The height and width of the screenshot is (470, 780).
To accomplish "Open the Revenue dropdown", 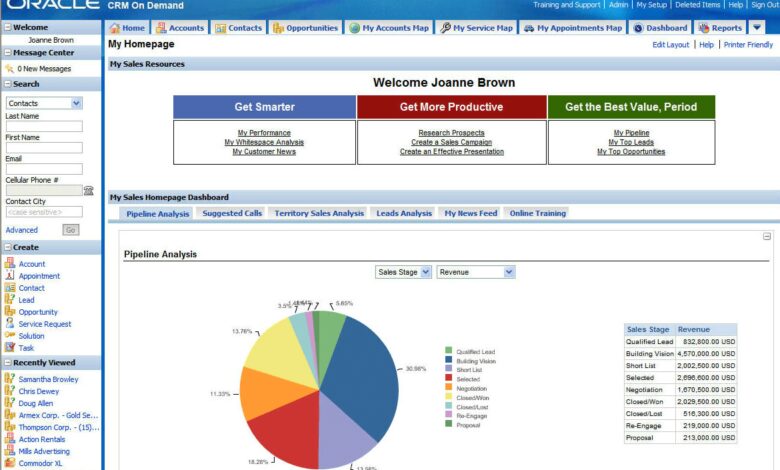I will click(508, 272).
